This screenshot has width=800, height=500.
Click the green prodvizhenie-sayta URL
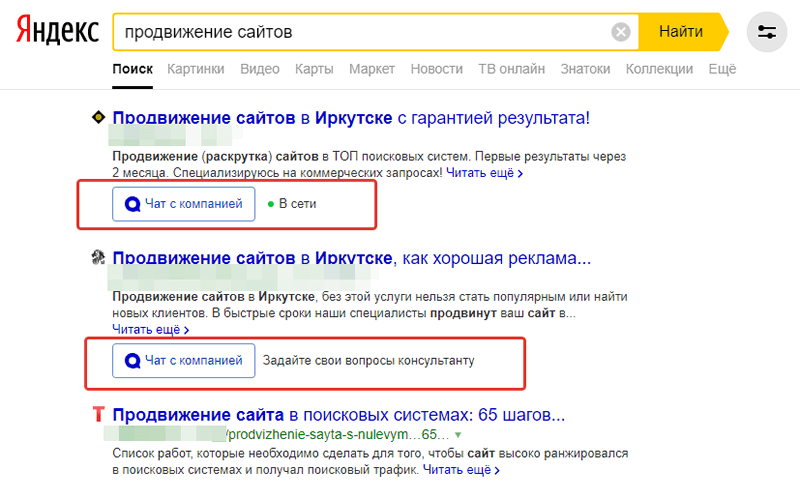coord(338,435)
